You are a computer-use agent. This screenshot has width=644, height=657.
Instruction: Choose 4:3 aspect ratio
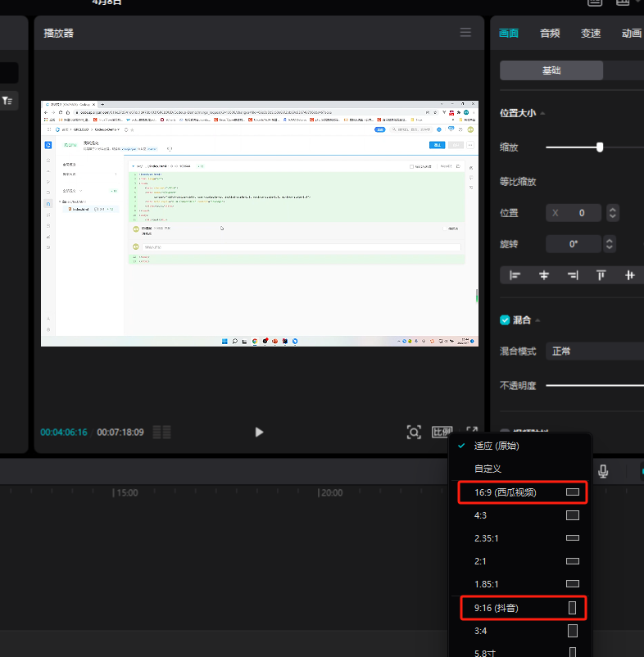519,515
